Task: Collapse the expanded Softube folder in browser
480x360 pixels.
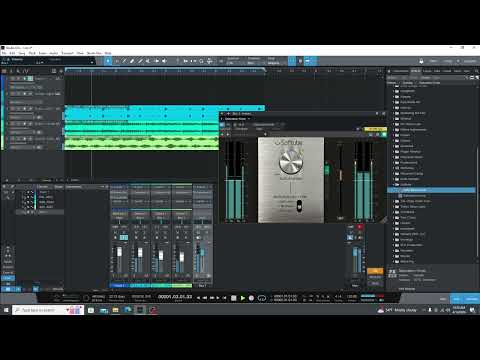Action: pos(393,184)
